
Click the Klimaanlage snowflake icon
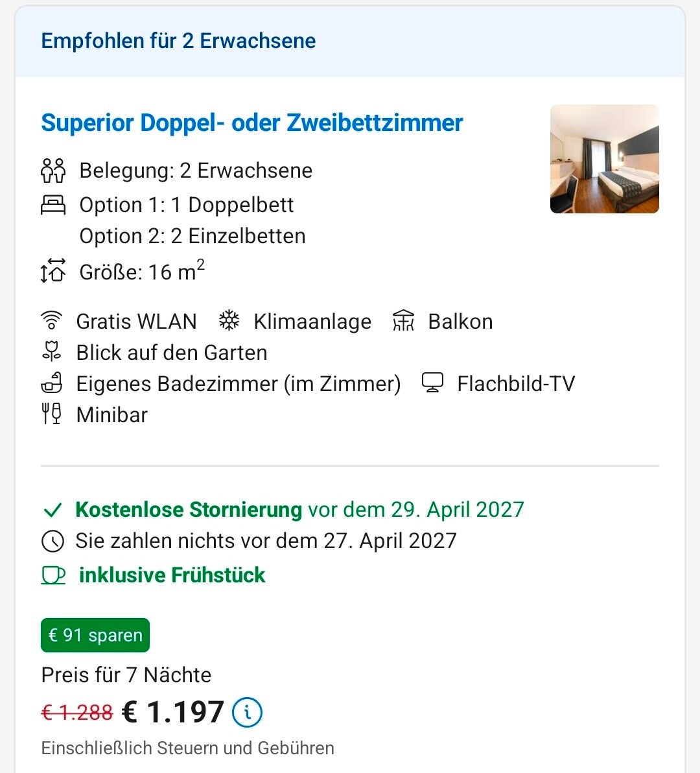[229, 320]
